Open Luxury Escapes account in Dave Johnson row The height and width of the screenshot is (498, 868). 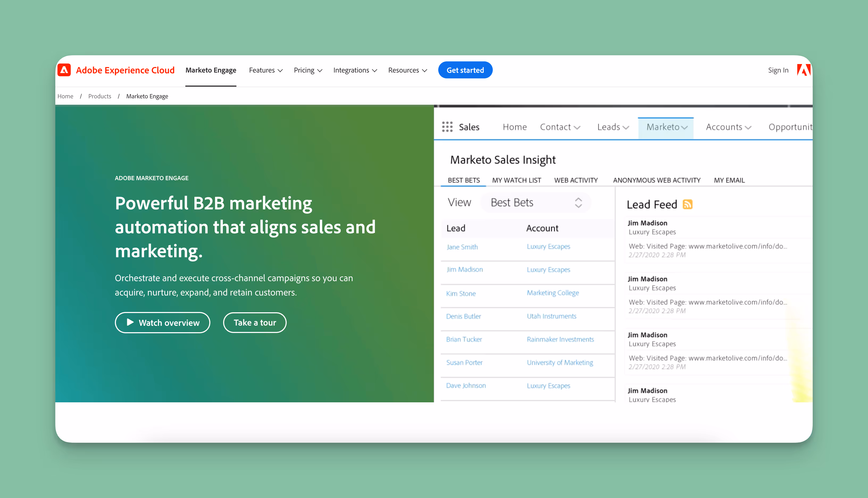coord(548,386)
